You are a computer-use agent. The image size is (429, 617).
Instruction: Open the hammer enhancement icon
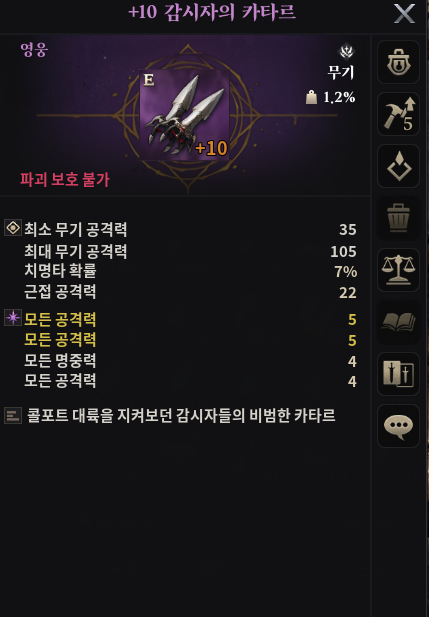point(398,114)
